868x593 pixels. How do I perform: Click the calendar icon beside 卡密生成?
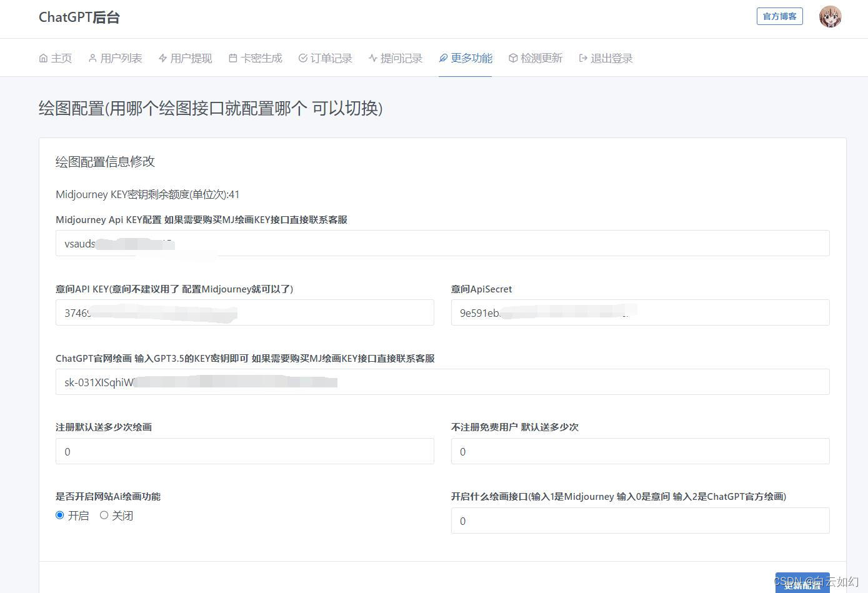point(233,58)
